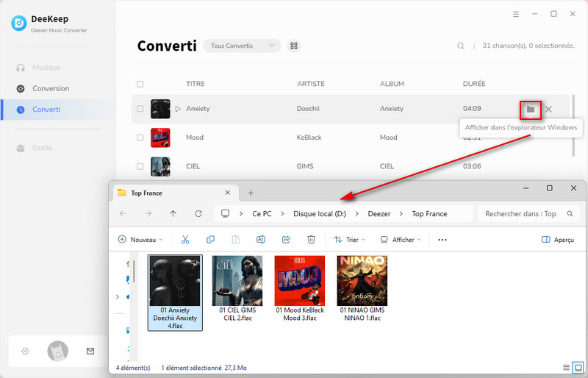Switch to grid view in Converti list

(x=294, y=46)
